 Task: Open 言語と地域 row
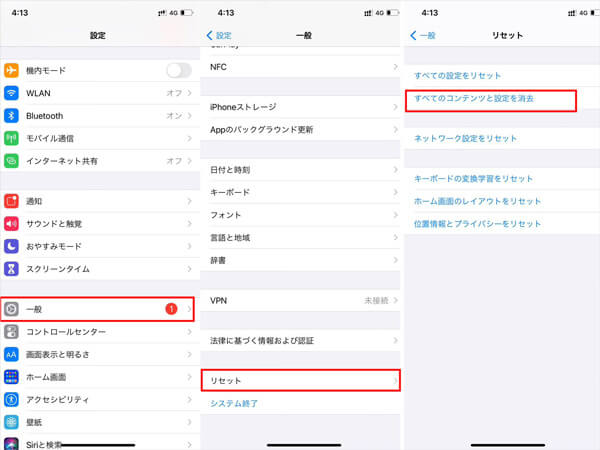click(x=300, y=238)
